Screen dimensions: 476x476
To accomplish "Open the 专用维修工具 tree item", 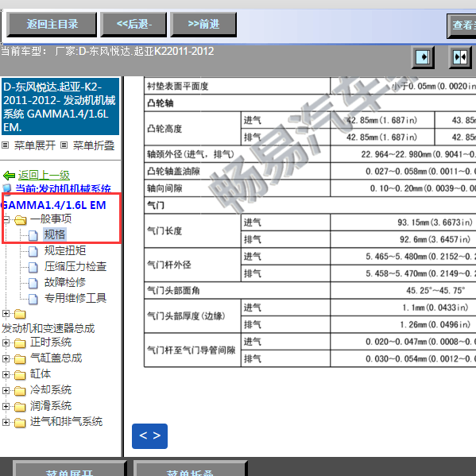I will point(75,298).
